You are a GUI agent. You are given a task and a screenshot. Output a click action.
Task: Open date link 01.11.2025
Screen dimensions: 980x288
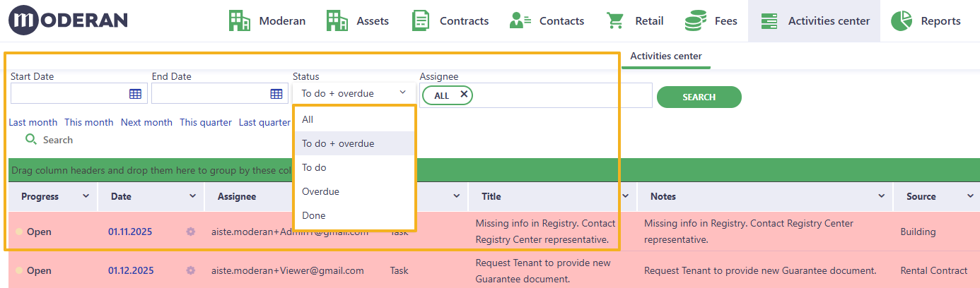[x=130, y=232]
